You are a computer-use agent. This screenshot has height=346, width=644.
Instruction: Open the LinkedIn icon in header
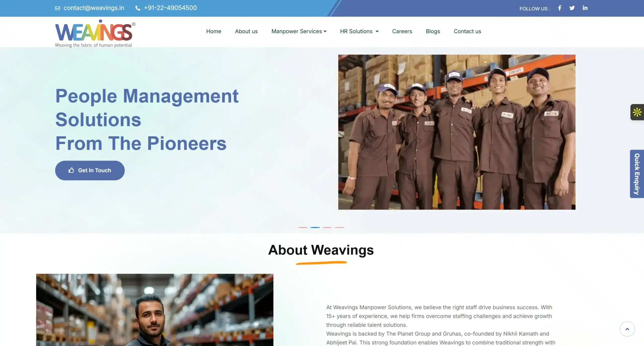pos(585,8)
